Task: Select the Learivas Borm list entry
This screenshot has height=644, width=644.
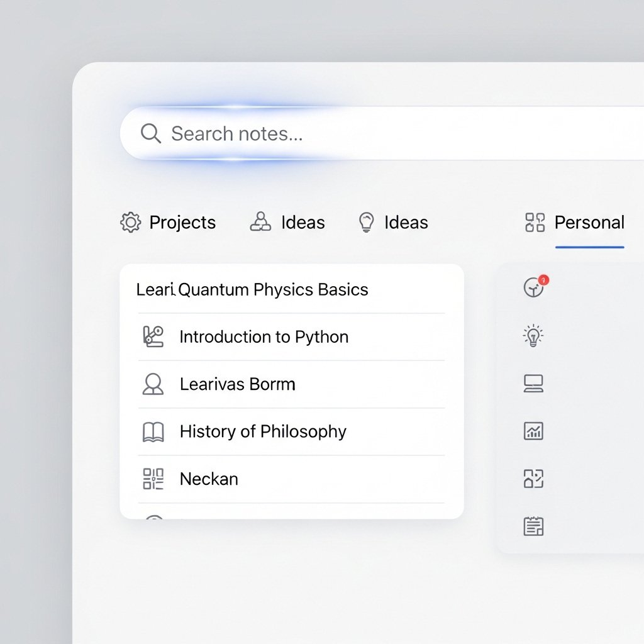Action: [237, 384]
